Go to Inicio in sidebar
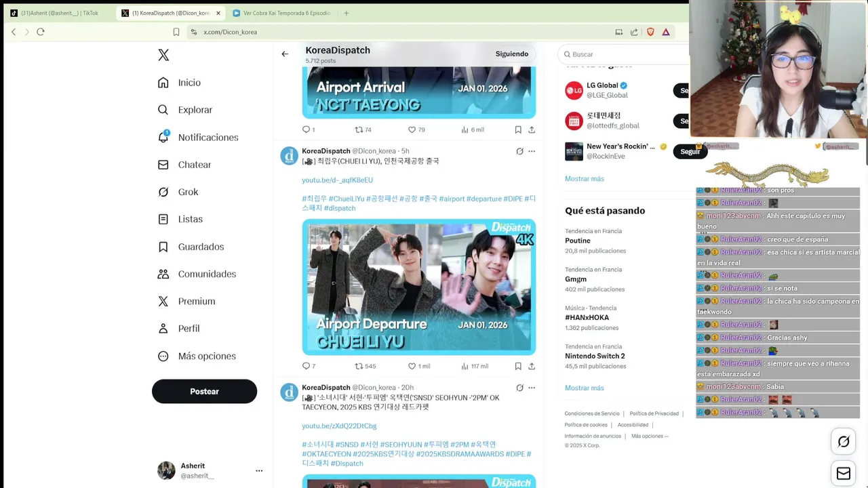 pyautogui.click(x=179, y=83)
